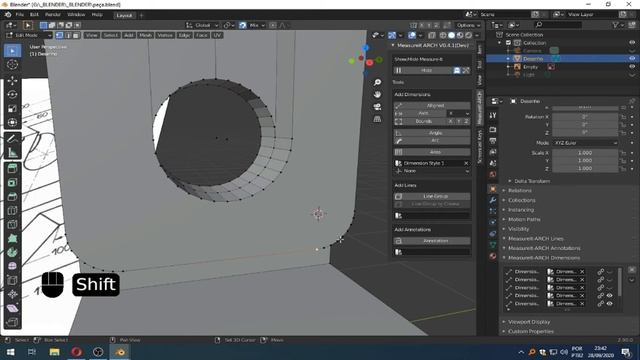640x360 pixels.
Task: Toggle viewport overlays
Action: click(x=412, y=35)
